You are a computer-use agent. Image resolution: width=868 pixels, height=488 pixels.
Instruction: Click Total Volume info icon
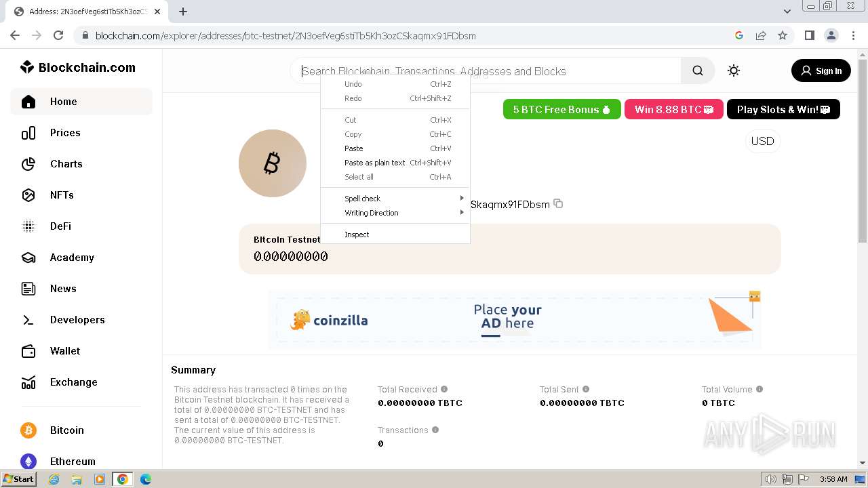[759, 389]
